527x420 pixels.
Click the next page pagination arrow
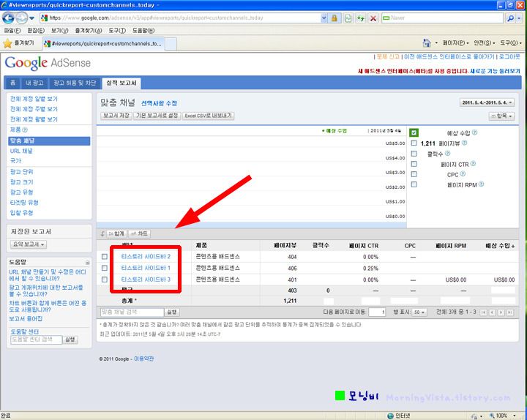click(x=501, y=312)
